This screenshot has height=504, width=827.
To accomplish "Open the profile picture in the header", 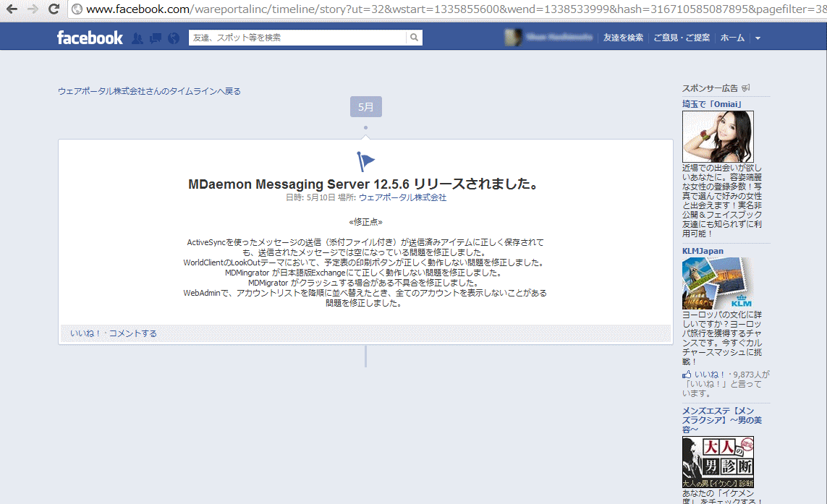I will [x=513, y=38].
